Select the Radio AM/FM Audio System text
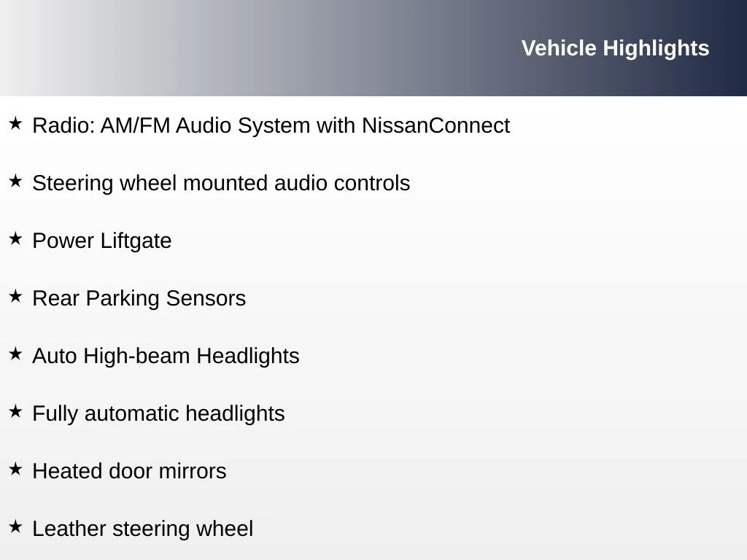Viewport: 747px width, 560px height. [271, 126]
